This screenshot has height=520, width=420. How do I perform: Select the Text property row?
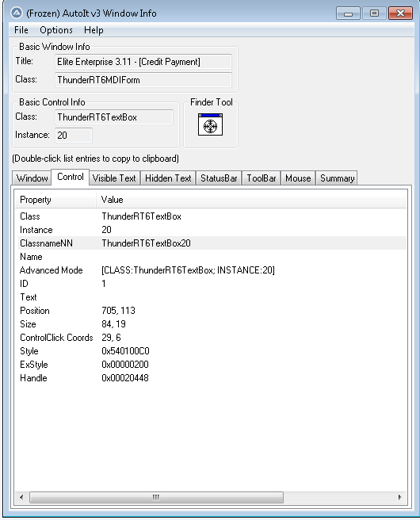click(x=212, y=297)
